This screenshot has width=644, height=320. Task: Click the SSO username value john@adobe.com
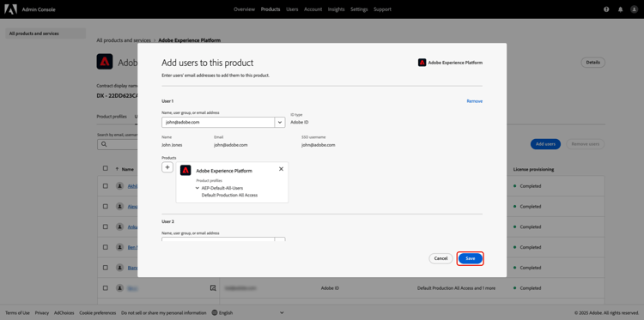(319, 145)
